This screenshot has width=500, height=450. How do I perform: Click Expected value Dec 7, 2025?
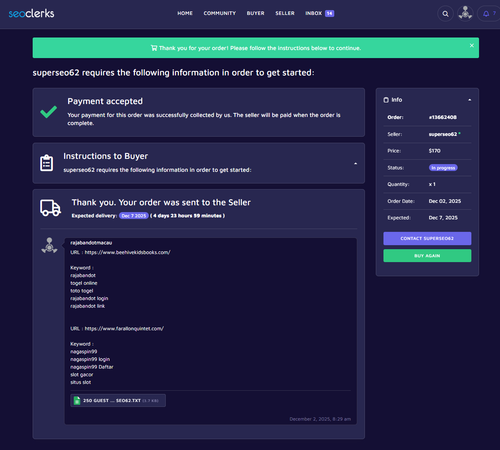(x=443, y=218)
